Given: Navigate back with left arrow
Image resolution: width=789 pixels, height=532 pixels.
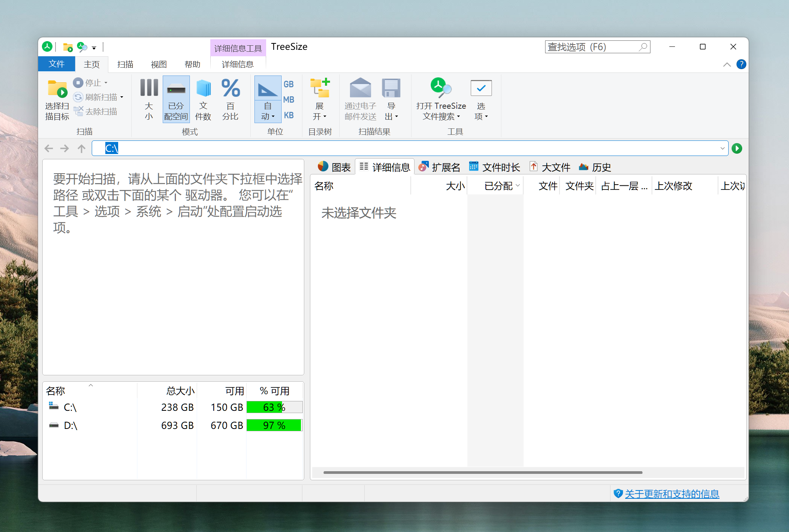Looking at the screenshot, I should pyautogui.click(x=49, y=148).
